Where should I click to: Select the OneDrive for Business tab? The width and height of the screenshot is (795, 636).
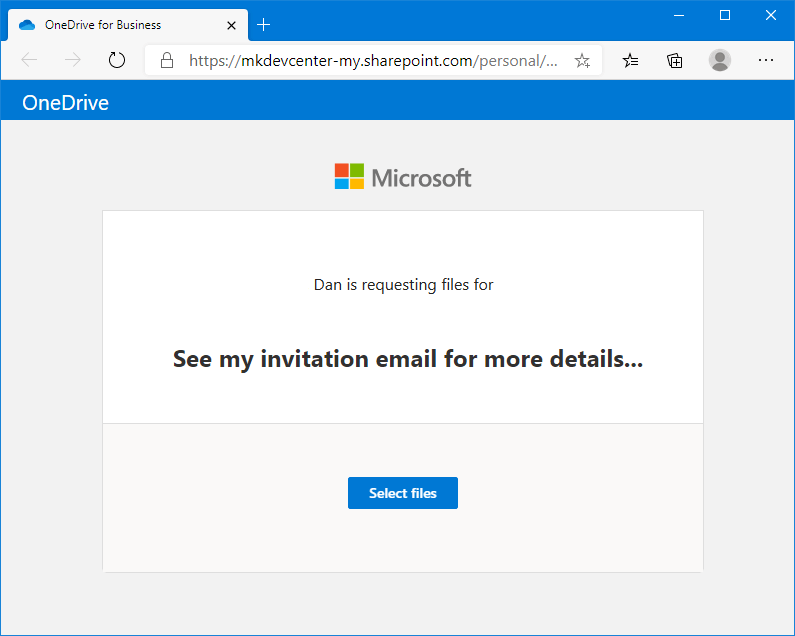128,25
